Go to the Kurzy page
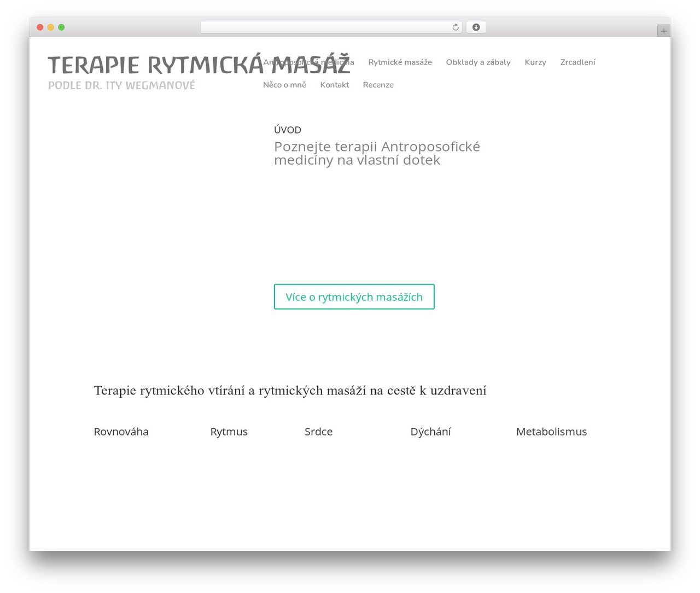This screenshot has width=700, height=593. (535, 62)
